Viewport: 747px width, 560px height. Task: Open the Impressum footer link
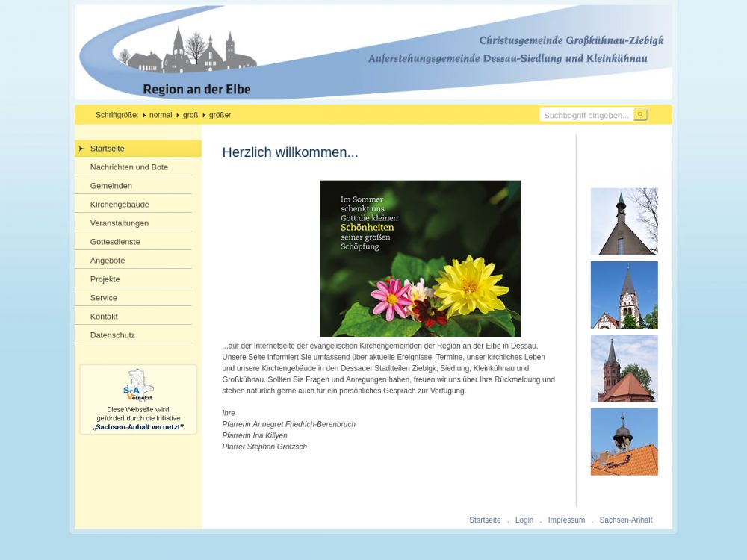tap(566, 520)
